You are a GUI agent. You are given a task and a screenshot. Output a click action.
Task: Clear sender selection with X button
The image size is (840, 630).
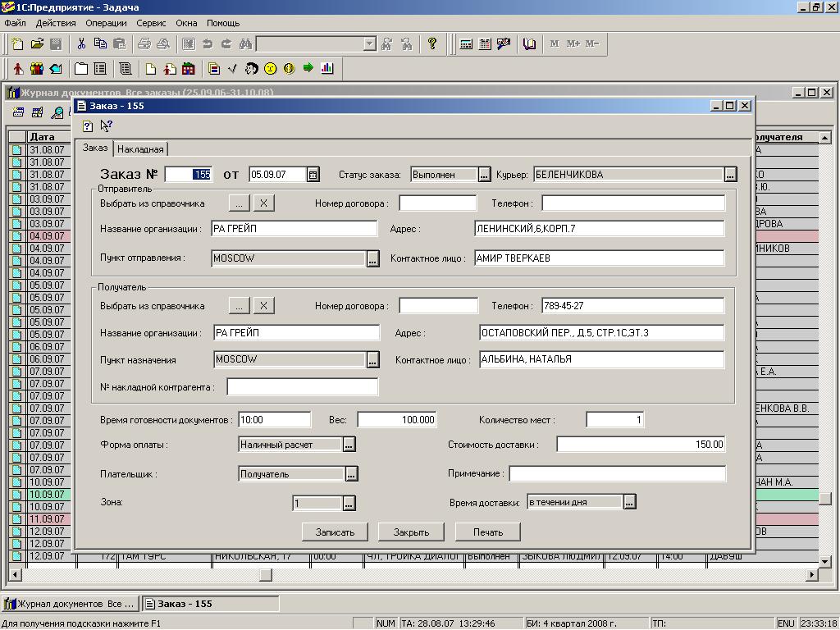(263, 203)
